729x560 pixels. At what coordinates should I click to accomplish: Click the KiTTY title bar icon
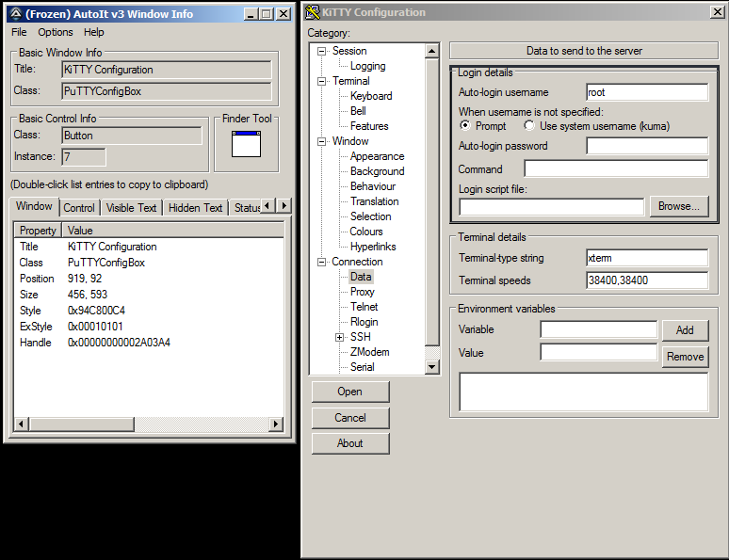[313, 12]
